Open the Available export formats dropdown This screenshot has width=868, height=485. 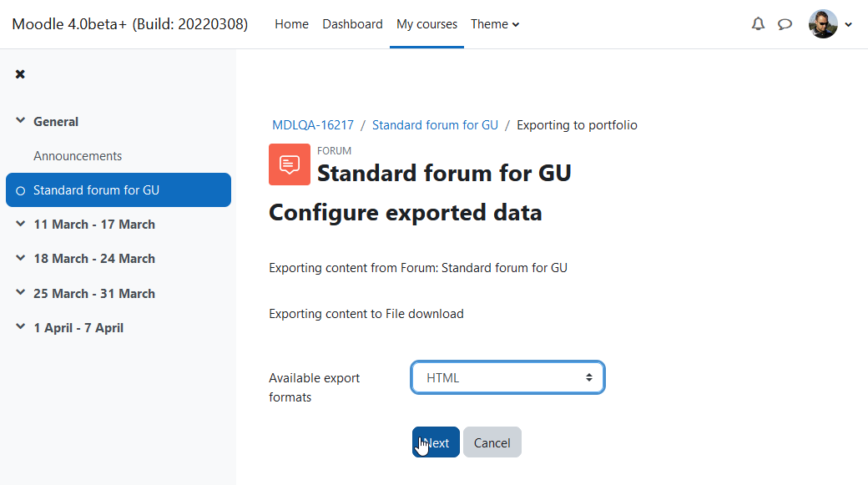(507, 377)
